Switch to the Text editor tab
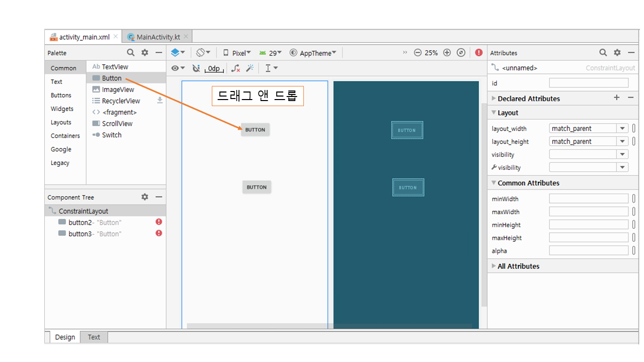The image size is (644, 362). [94, 337]
